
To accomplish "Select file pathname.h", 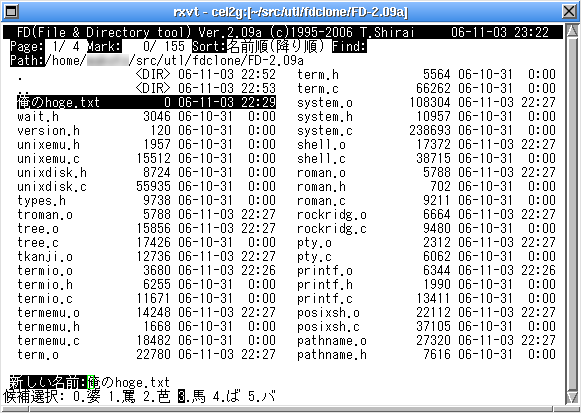I will [x=332, y=355].
